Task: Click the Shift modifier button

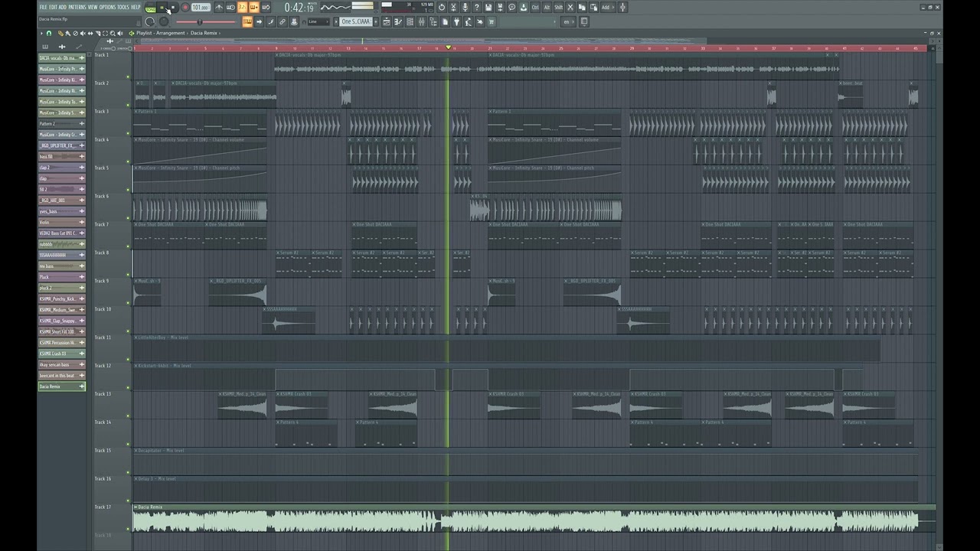Action: tap(558, 8)
